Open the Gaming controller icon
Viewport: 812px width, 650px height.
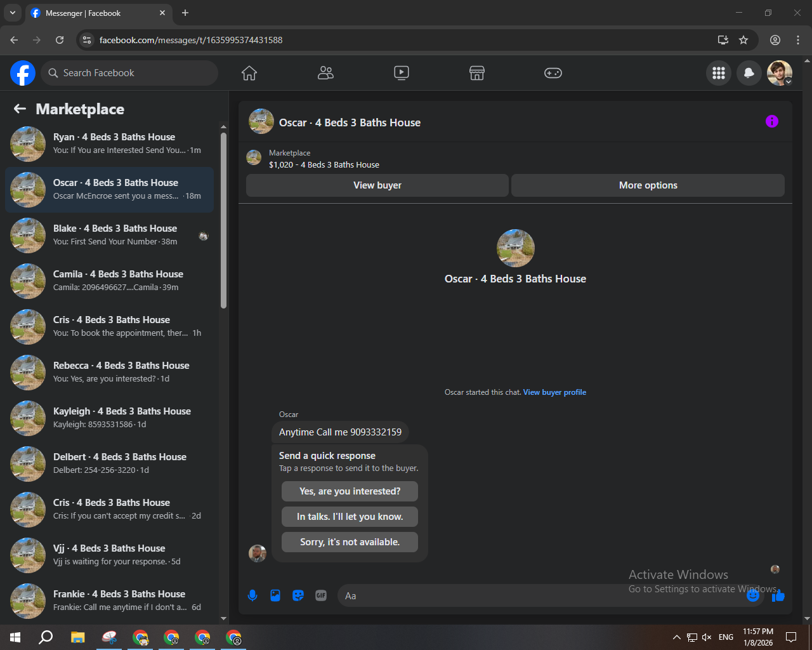553,73
